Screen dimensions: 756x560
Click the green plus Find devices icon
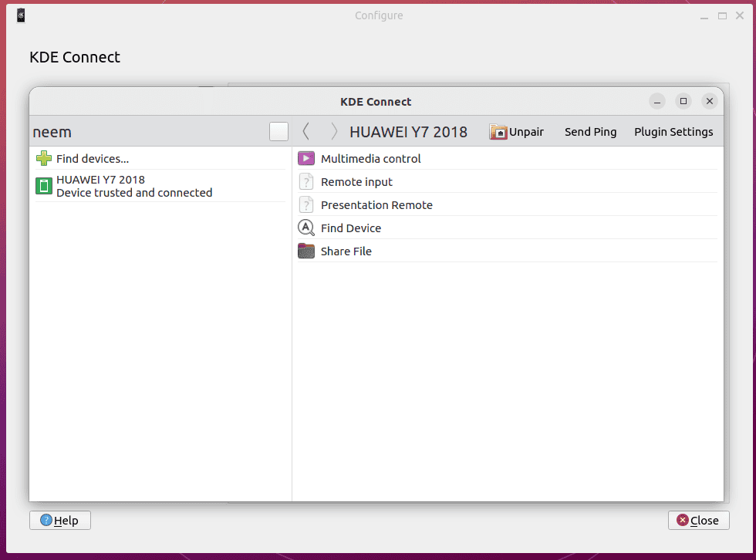pos(44,158)
